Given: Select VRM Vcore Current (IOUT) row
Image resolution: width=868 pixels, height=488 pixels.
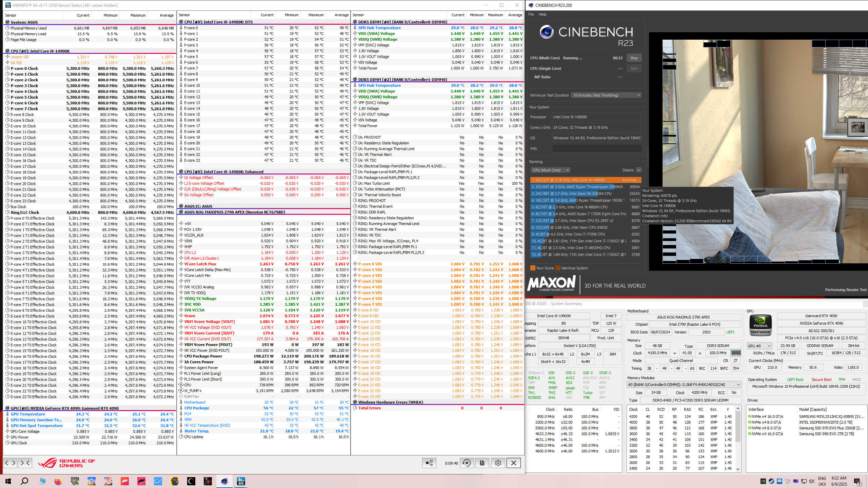Looking at the screenshot, I should pos(264,333).
